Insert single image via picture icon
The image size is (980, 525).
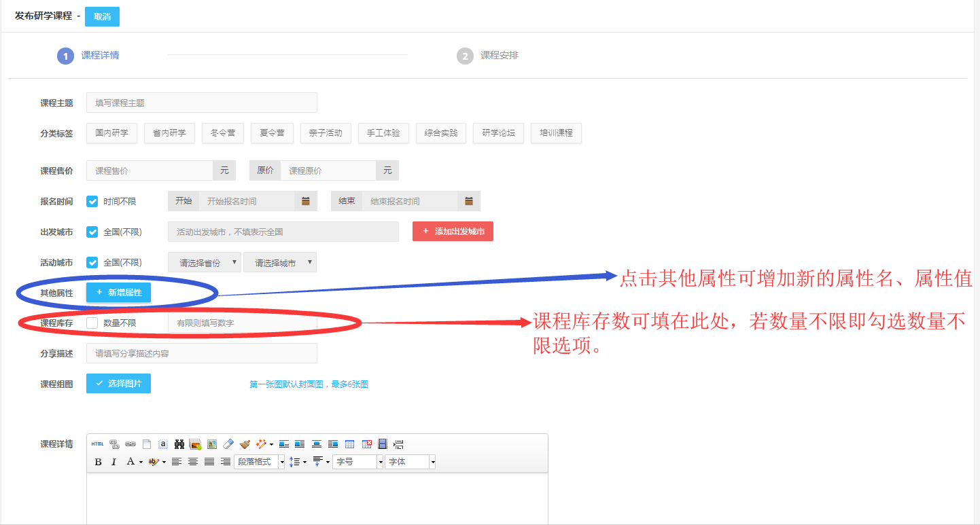pos(212,444)
